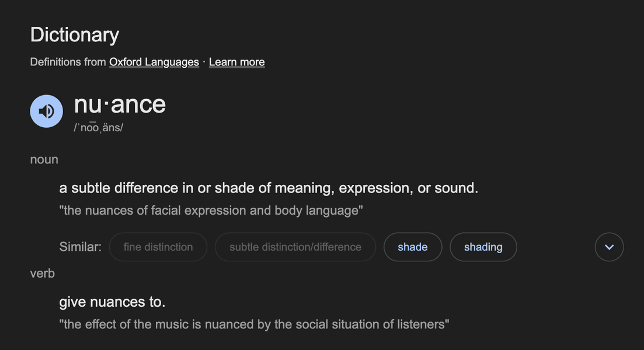
Task: Select the "shade" synonym chip
Action: (413, 247)
